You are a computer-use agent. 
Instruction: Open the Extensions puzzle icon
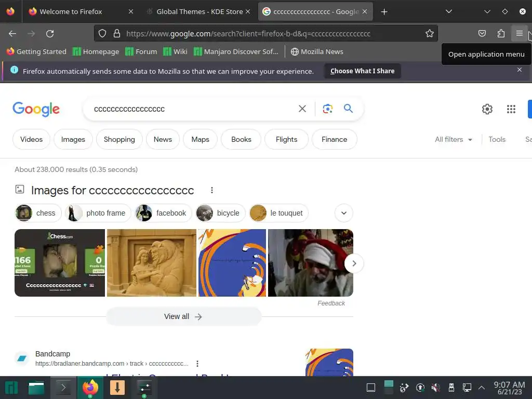coord(501,33)
